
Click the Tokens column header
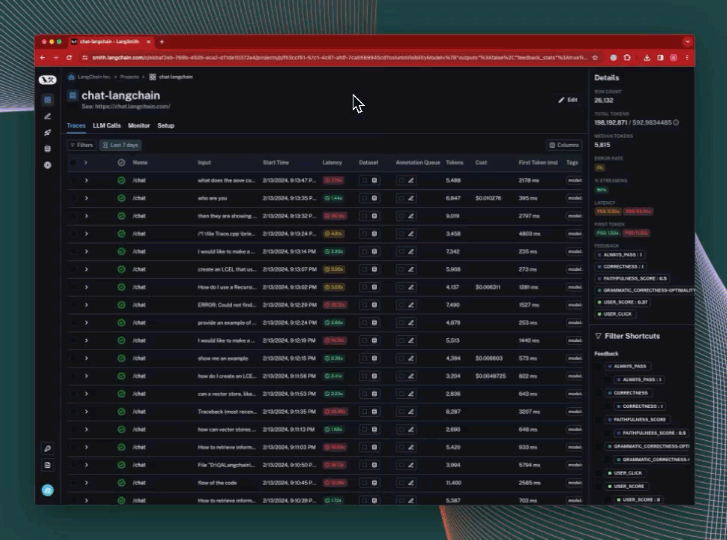click(x=454, y=163)
